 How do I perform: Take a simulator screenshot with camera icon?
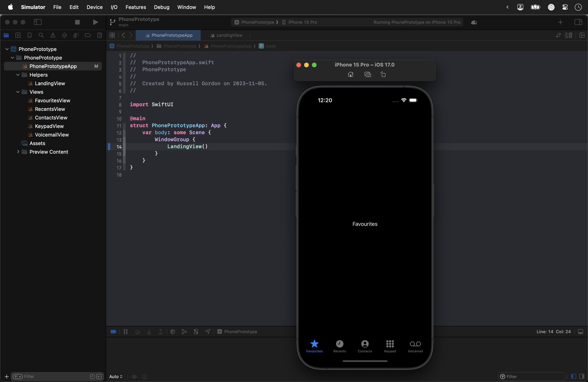click(x=368, y=74)
